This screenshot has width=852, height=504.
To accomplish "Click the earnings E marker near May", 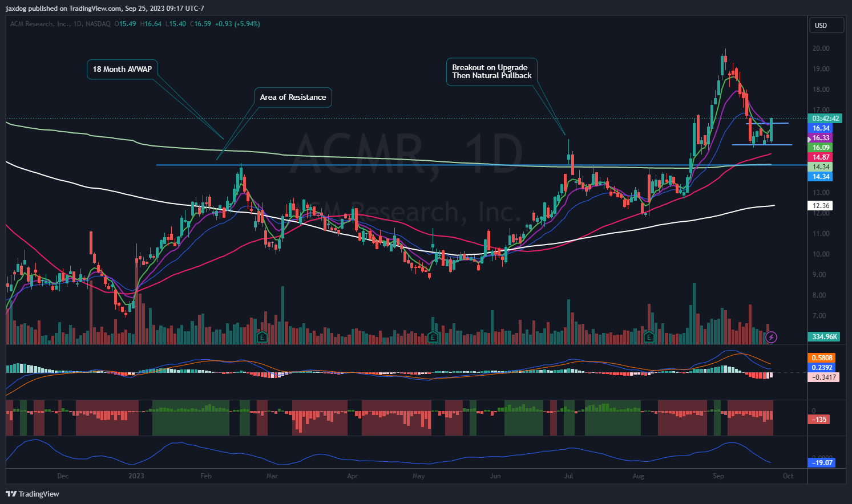I will [433, 337].
